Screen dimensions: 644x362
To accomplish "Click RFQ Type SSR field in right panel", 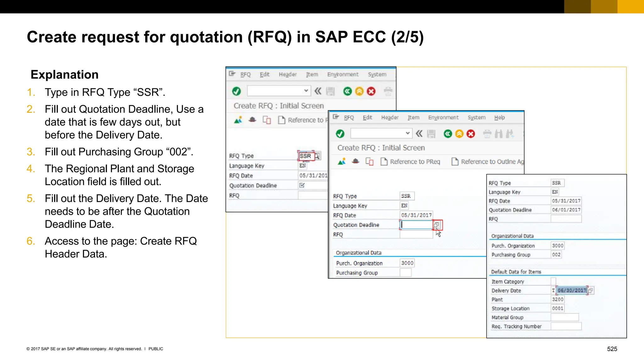I will [558, 183].
